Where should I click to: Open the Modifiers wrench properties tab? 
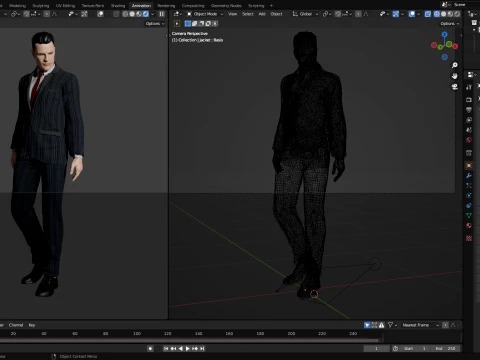pos(469,176)
